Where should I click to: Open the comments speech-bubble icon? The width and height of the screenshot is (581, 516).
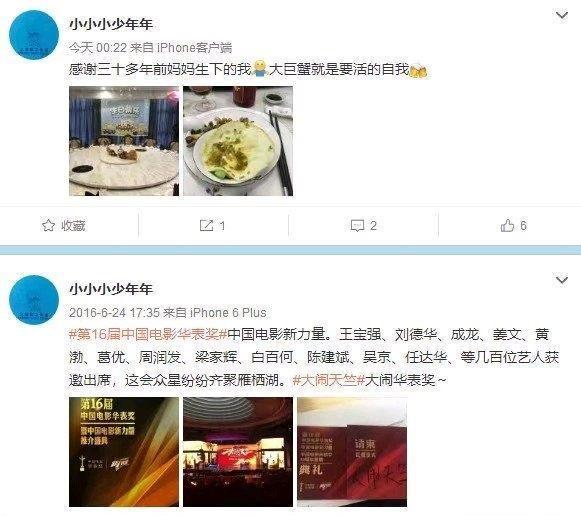(x=357, y=226)
